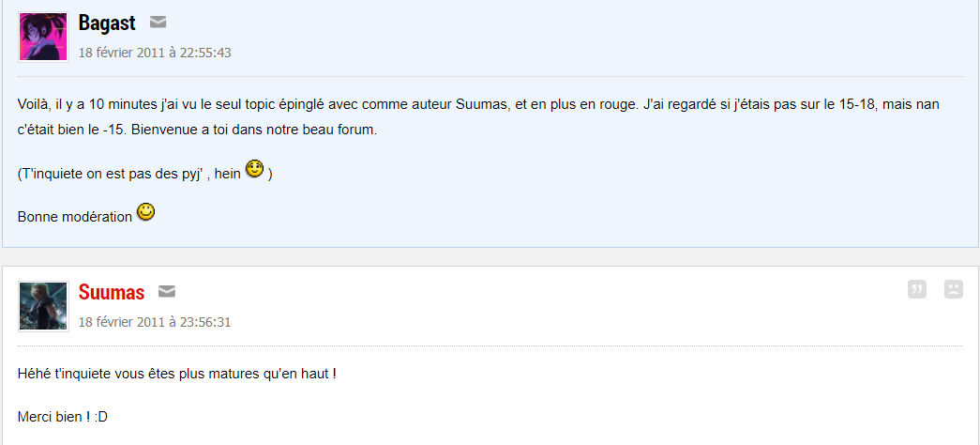Click the smiley after 'Bonne modération'

pos(145,211)
